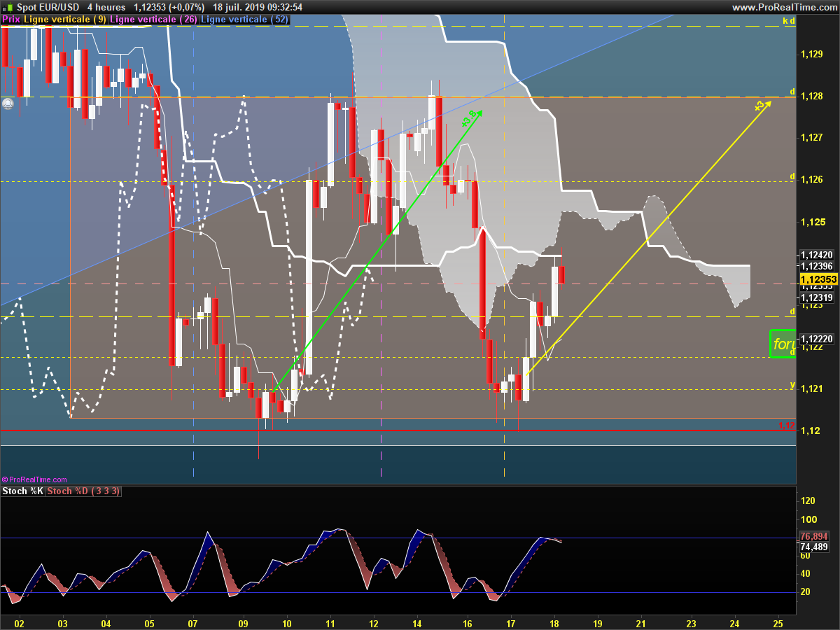Click the 12 date on the time axis
The width and height of the screenshot is (840, 630).
click(x=374, y=623)
